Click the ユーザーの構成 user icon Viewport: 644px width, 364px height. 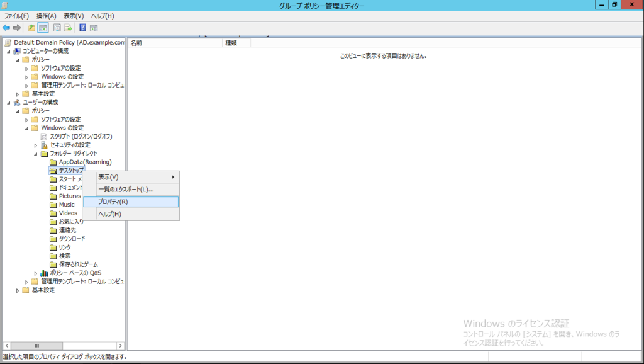[x=17, y=102]
